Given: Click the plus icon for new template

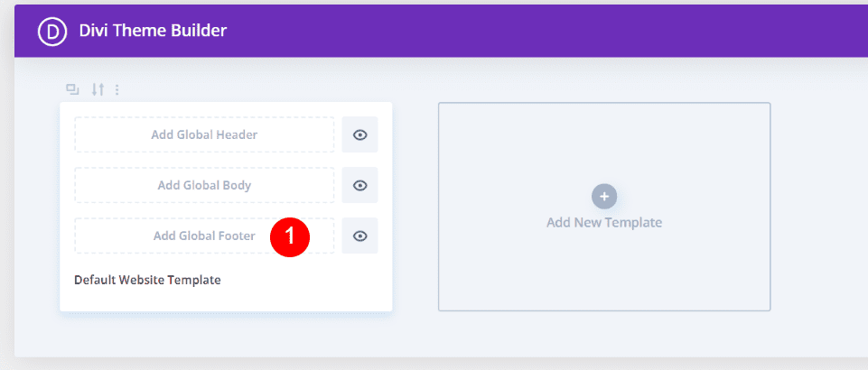Looking at the screenshot, I should (603, 196).
